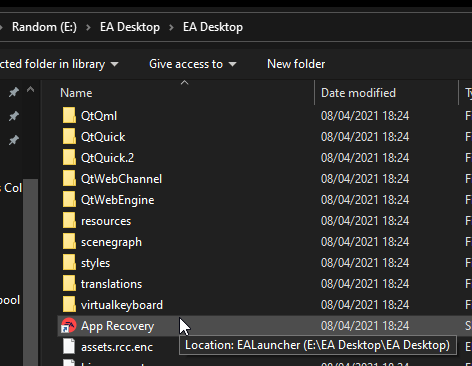Screen dimensions: 472x366
Task: Select the virtualkeyboard folder icon
Action: (69, 305)
